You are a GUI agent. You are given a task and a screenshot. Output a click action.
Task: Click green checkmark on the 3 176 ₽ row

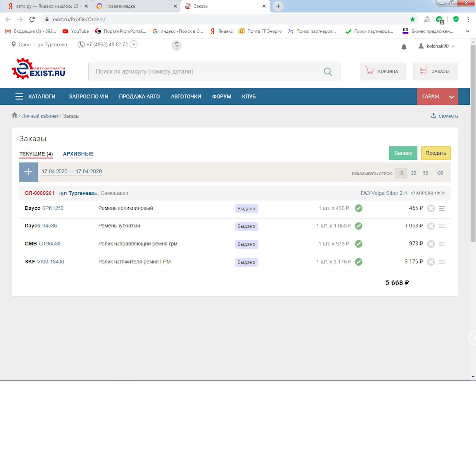[x=358, y=262]
